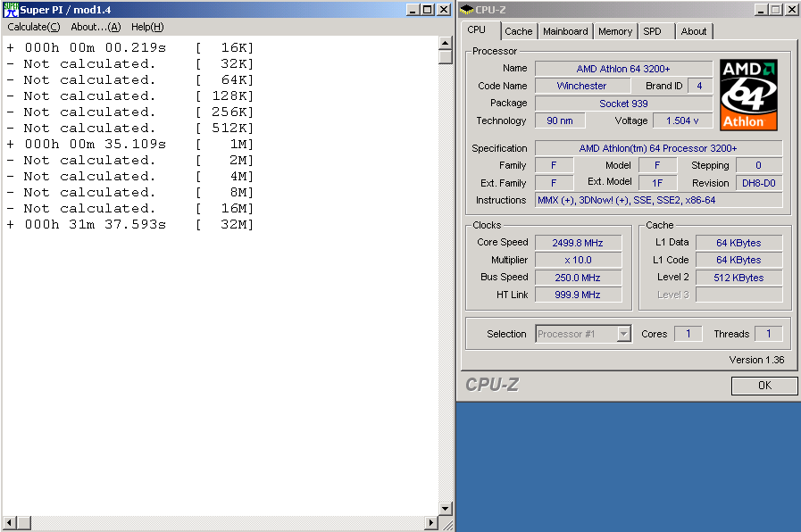Click the Threads value '1'
This screenshot has height=532, width=801.
pos(768,334)
